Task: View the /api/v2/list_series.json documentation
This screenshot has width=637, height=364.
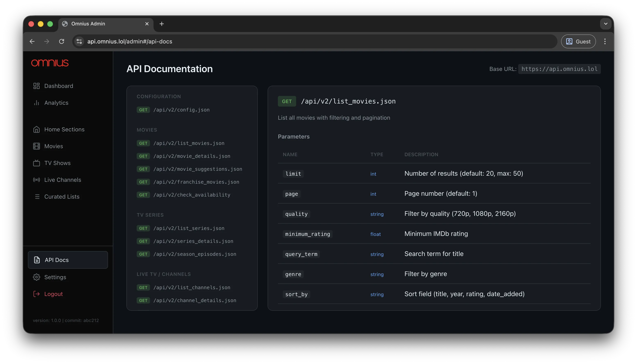Action: pyautogui.click(x=189, y=228)
